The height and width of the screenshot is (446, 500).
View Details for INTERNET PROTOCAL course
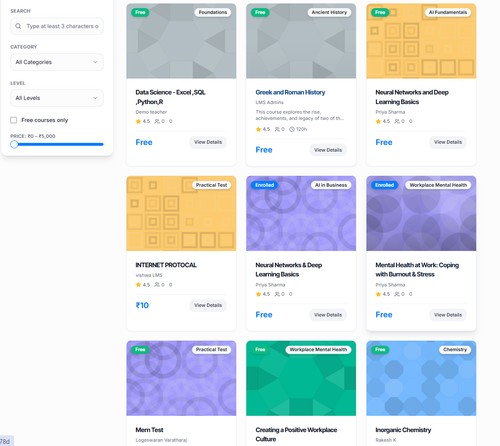coord(208,305)
